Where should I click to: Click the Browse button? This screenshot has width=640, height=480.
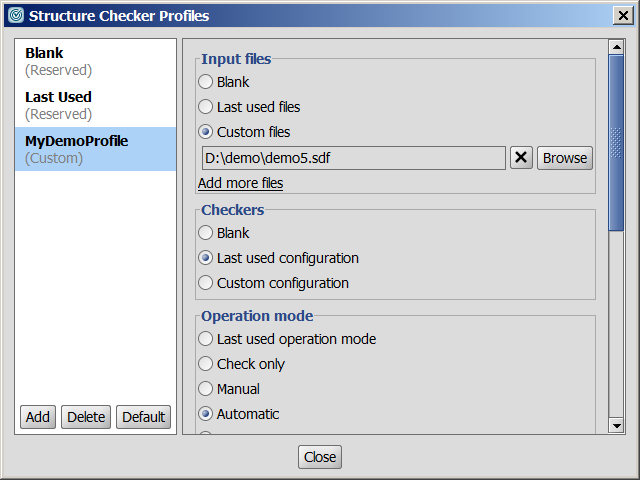[x=565, y=158]
